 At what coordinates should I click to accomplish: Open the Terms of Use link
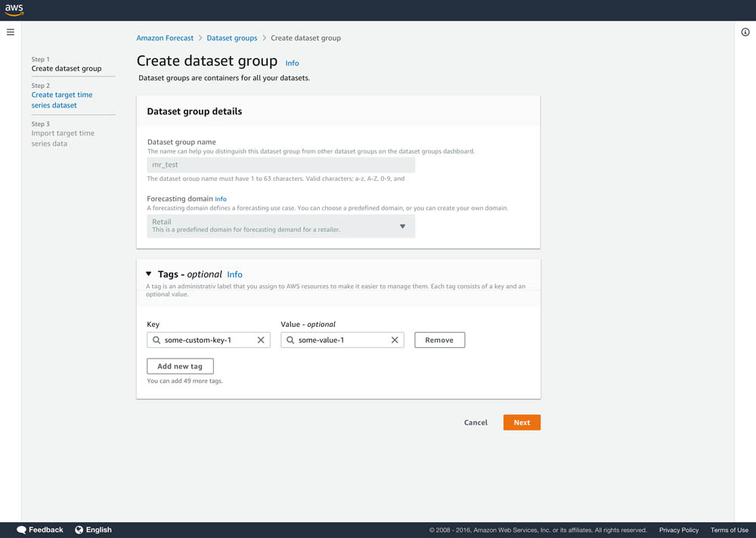click(730, 530)
